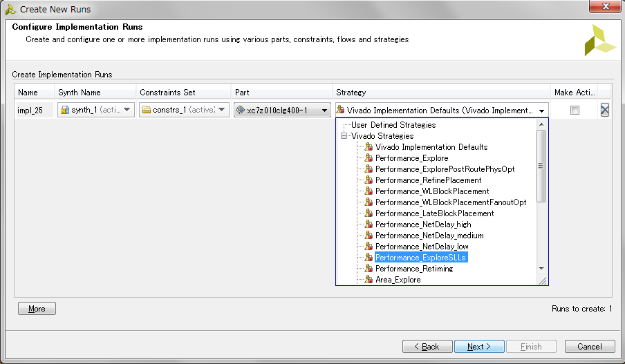Choose the Performance_Explore strategy
The image size is (625, 364).
click(412, 158)
